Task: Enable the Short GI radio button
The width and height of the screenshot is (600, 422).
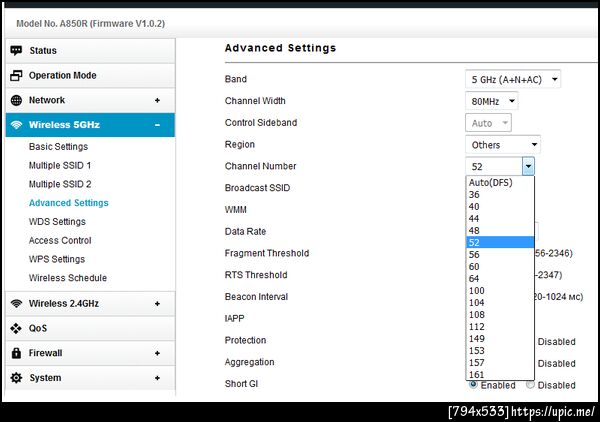Action: 473,384
